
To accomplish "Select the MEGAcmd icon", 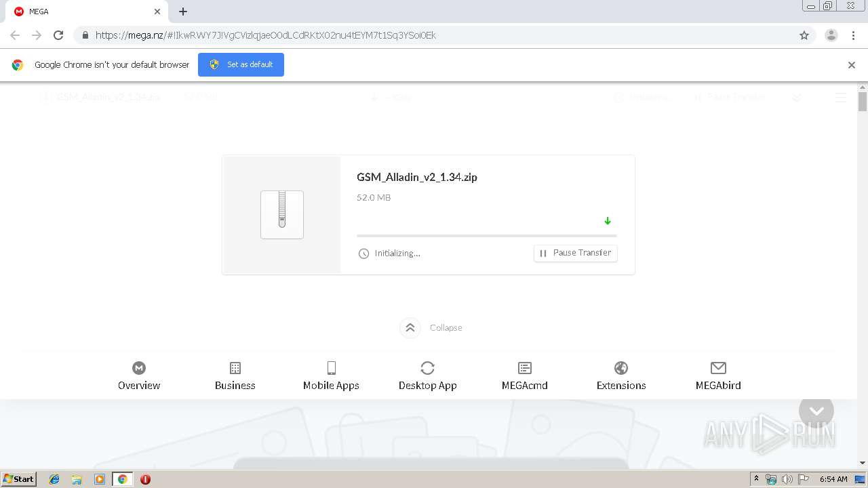I will tap(525, 368).
